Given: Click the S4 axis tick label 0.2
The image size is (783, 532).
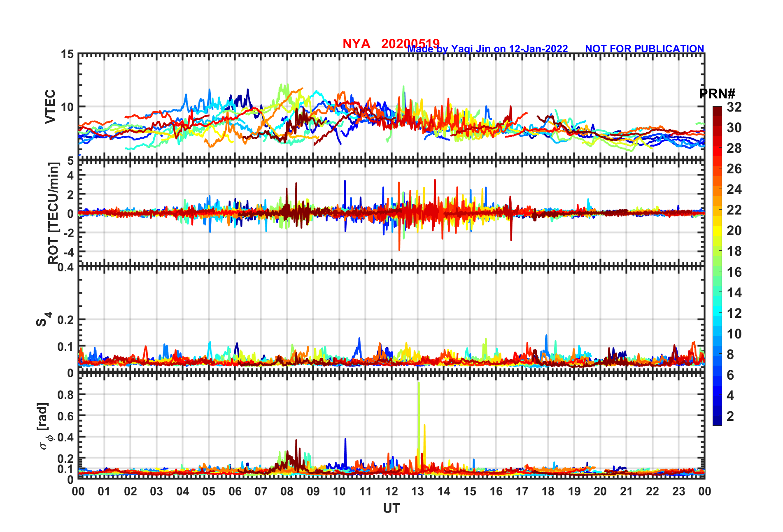Looking at the screenshot, I should coord(66,320).
